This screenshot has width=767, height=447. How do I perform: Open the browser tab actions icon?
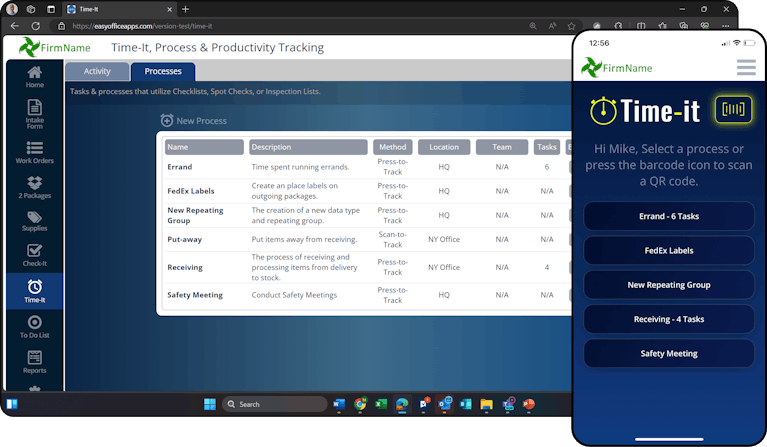(x=51, y=9)
